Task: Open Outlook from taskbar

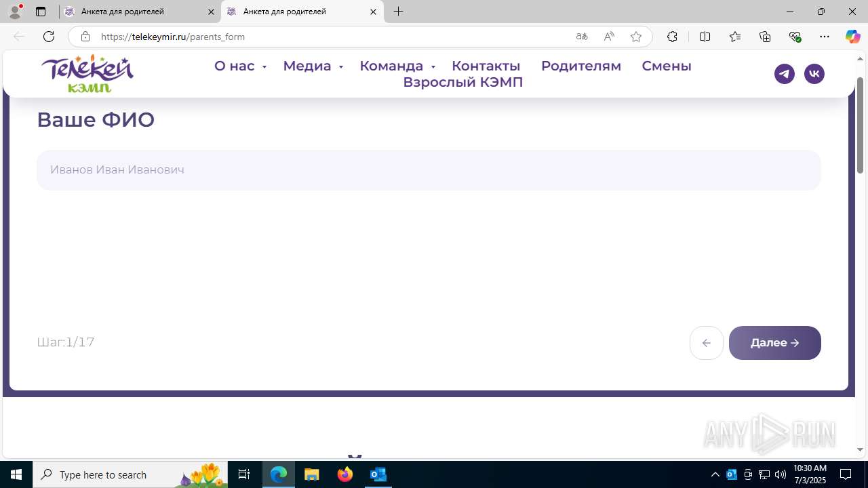Action: (378, 474)
